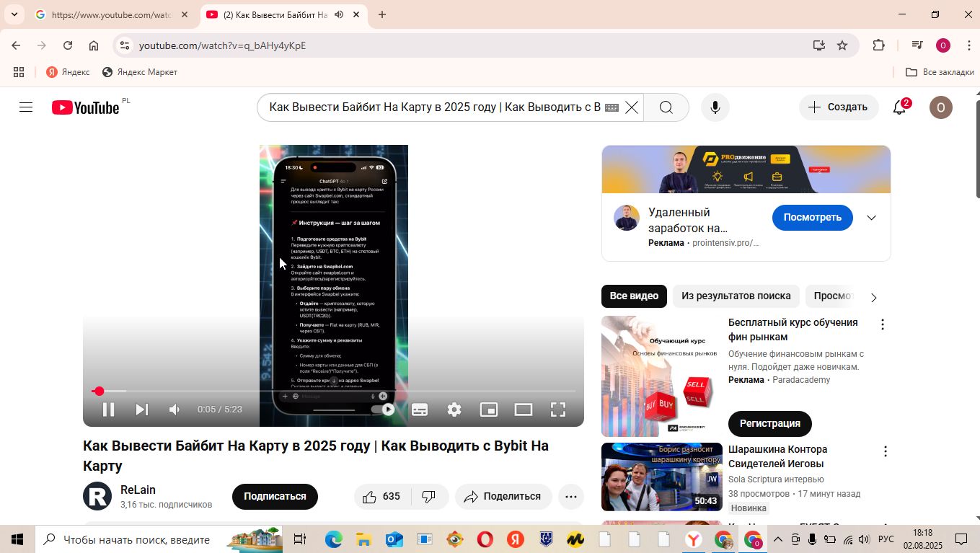Click the video progress bar scrubber
This screenshot has width=980, height=553.
[x=99, y=391]
